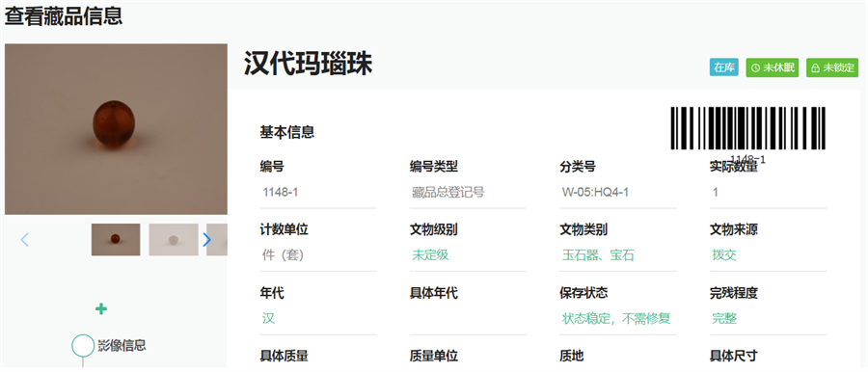Click the 保存状态 value 状态稳定，不需修复

coord(616,318)
